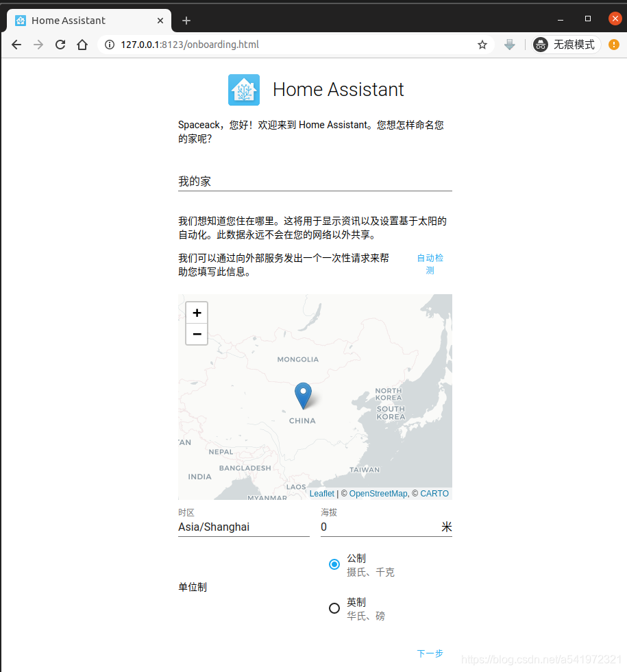Go to the browser home page
This screenshot has height=672, width=627.
pos(82,45)
